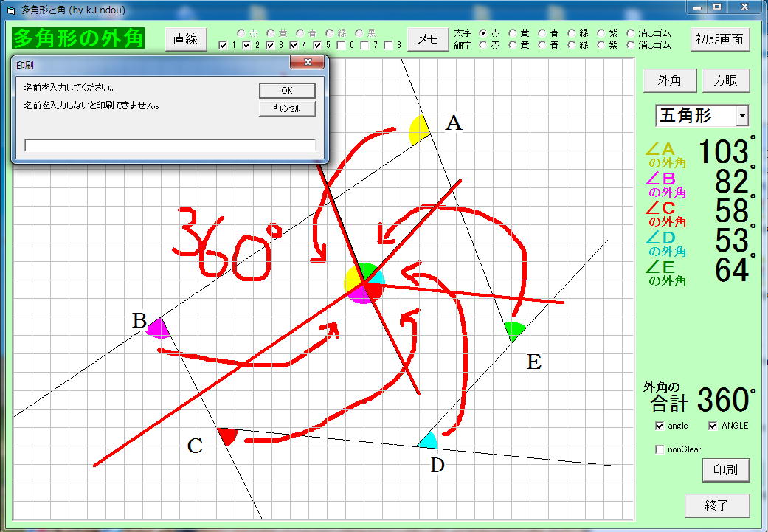Click the ∠Bの外角 label
Viewport: 768px width, 532px height.
coord(666,184)
